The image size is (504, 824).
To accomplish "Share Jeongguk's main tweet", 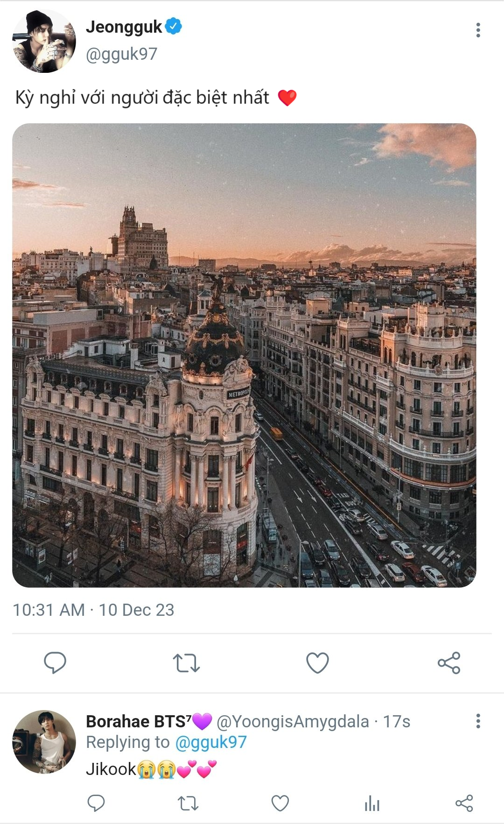I will 449,662.
